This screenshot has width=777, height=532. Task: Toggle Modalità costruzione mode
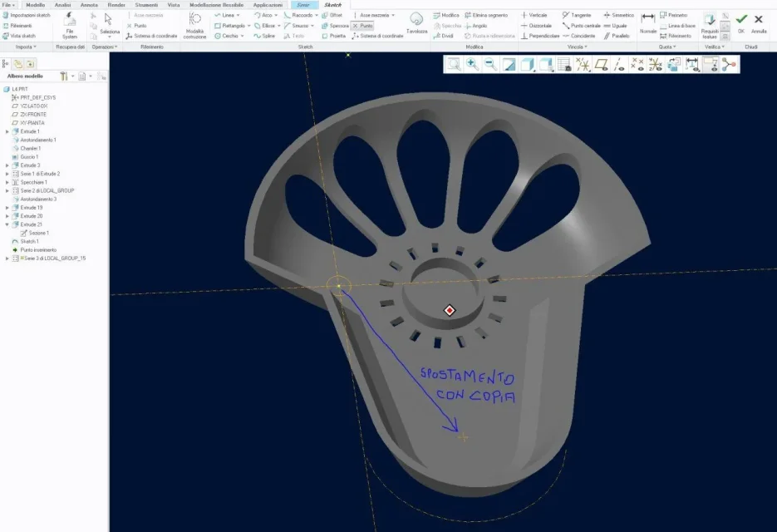coord(194,26)
